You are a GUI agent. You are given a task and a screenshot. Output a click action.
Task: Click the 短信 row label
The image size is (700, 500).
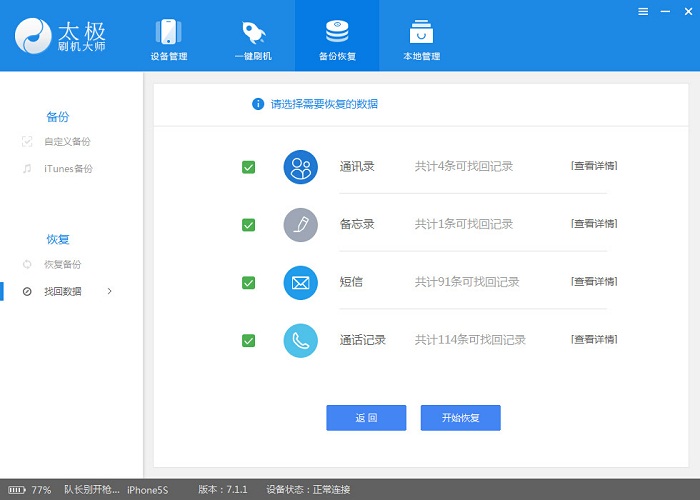[351, 282]
